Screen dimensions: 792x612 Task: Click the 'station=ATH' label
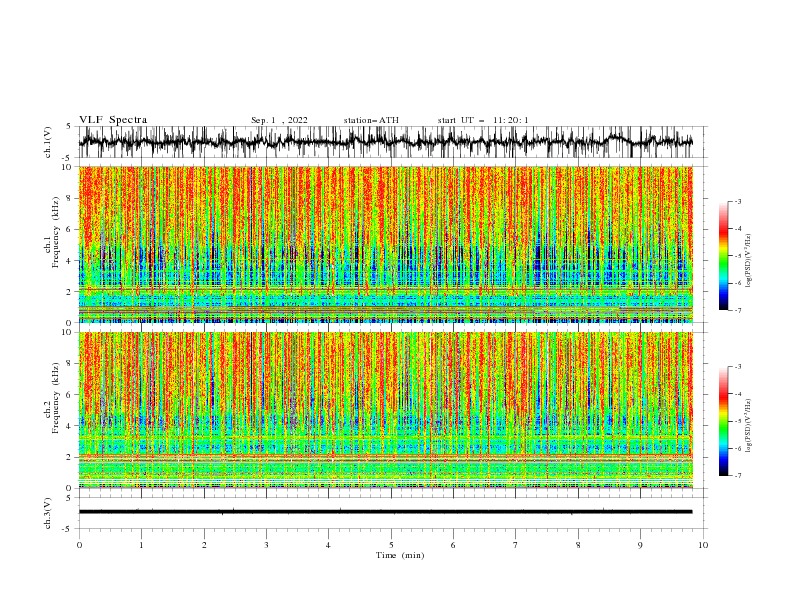pyautogui.click(x=371, y=120)
